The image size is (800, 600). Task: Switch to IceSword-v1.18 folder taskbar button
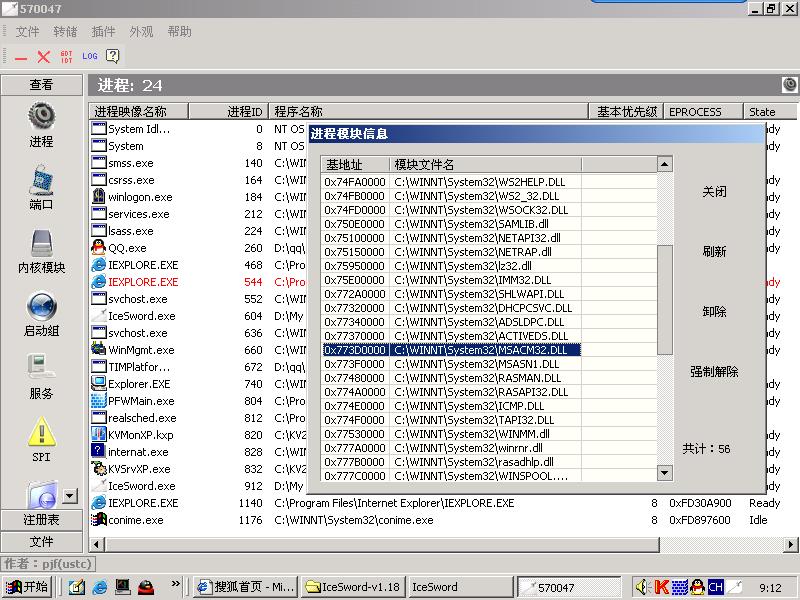pyautogui.click(x=354, y=587)
